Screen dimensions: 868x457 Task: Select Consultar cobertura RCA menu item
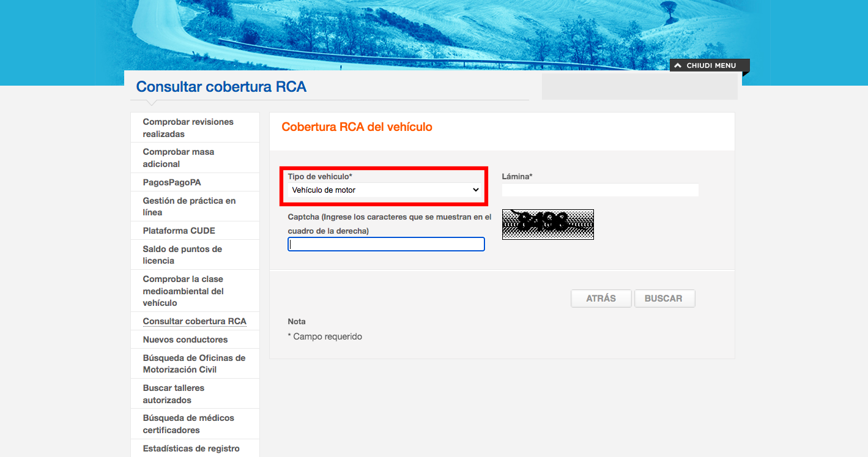point(195,321)
